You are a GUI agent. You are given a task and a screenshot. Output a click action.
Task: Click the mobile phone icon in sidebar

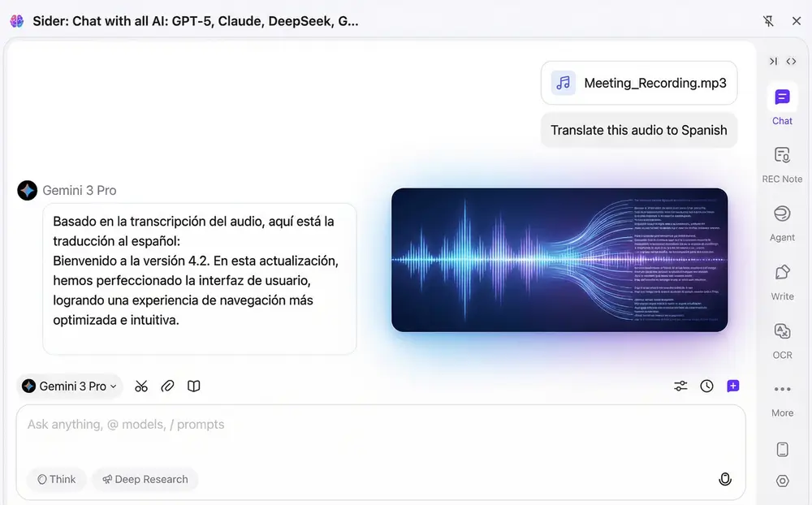pos(783,449)
